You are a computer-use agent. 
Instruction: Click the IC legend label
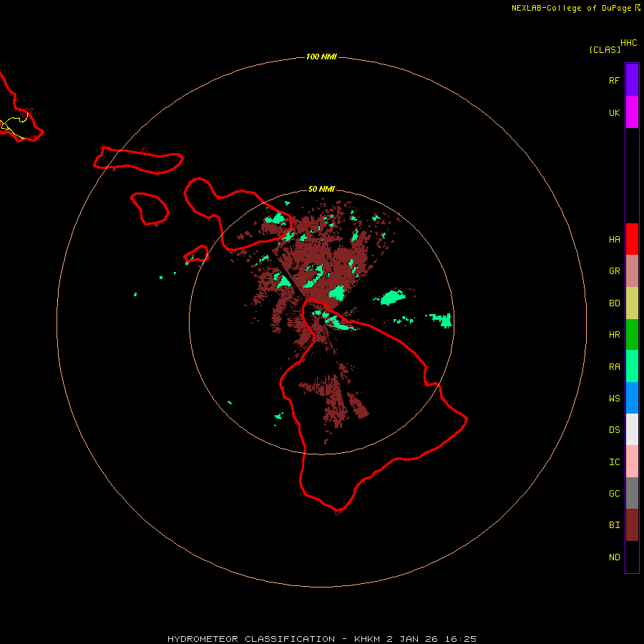[x=614, y=462]
